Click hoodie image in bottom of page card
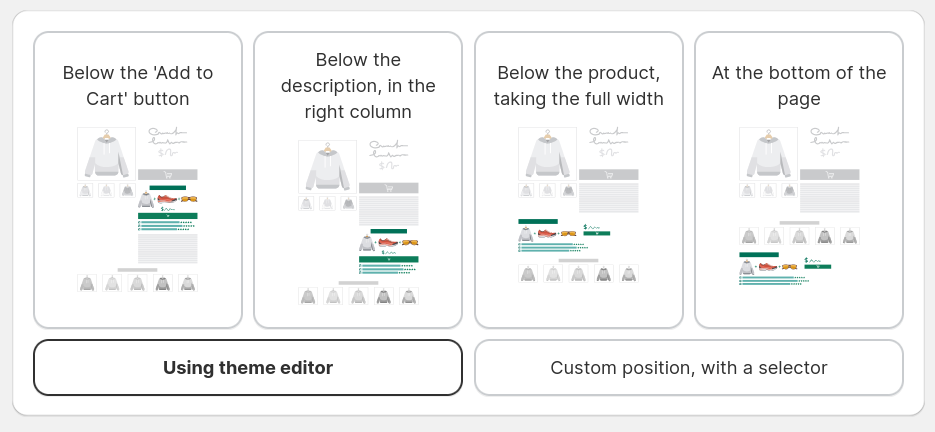The width and height of the screenshot is (935, 432). click(x=768, y=153)
